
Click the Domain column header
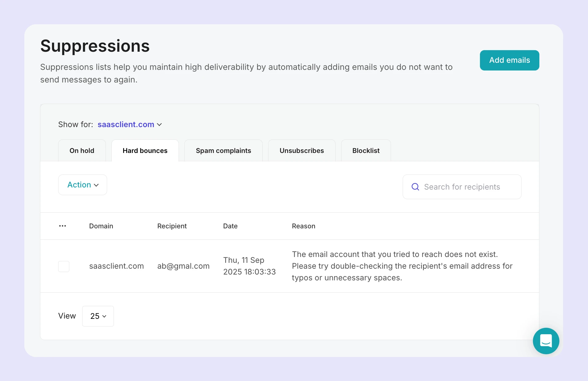(101, 226)
